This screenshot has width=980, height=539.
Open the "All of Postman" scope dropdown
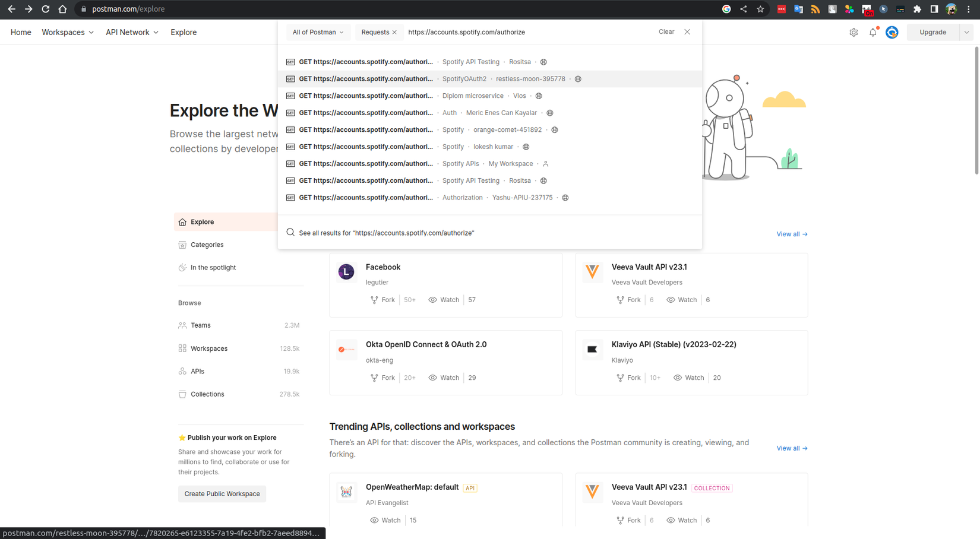[318, 32]
